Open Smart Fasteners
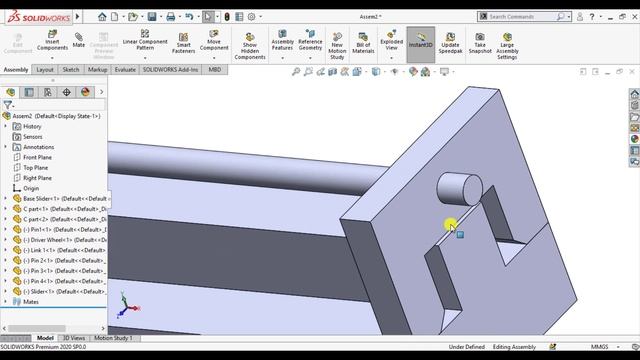 tap(183, 43)
